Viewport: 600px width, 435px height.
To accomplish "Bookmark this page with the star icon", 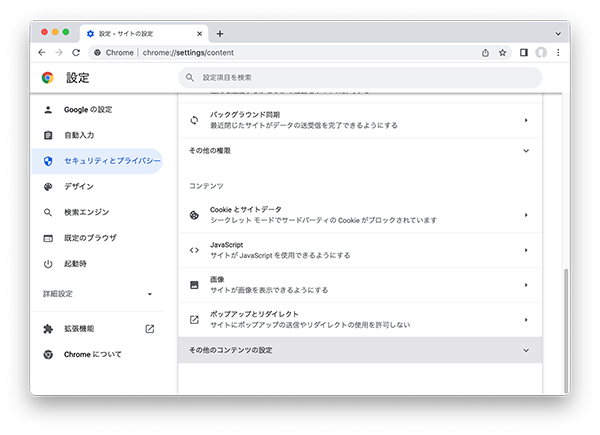I will [502, 52].
